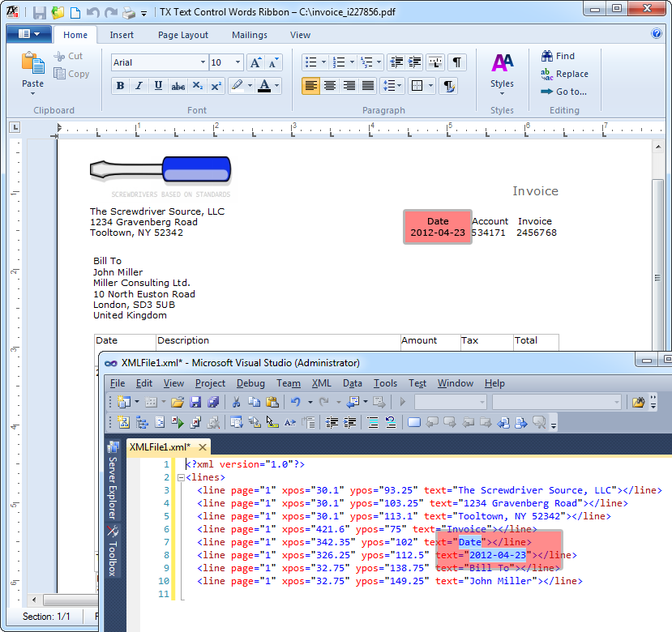Decrease paragraph indent in the ribbon
This screenshot has height=632, width=672.
(x=396, y=62)
